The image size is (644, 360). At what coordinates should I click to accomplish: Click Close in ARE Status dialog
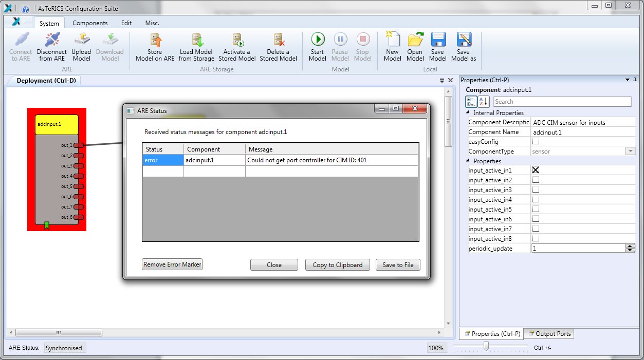(274, 265)
